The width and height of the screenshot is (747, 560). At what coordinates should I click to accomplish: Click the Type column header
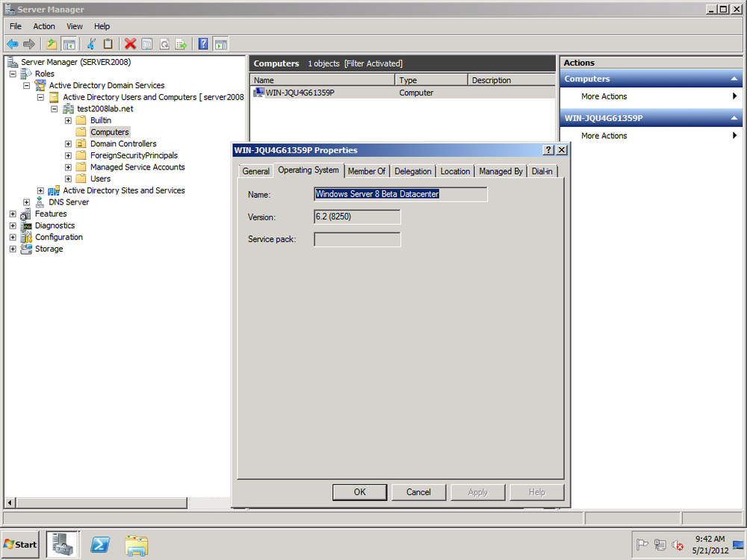click(x=431, y=80)
